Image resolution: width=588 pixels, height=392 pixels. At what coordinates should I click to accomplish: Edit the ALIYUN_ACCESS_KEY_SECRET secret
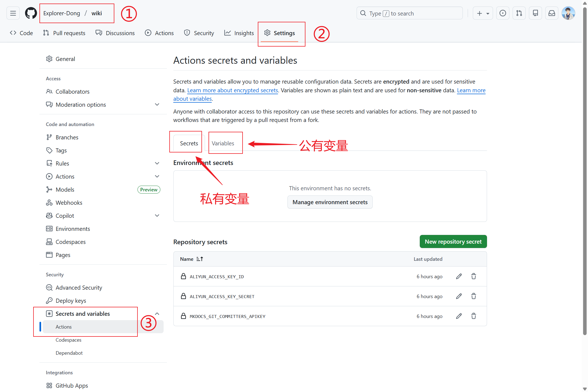(x=459, y=296)
